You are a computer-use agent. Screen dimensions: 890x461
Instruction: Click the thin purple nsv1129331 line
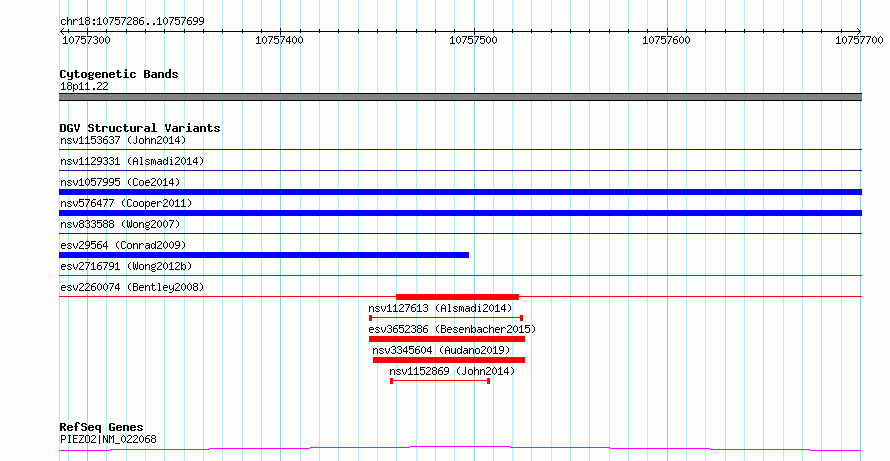tap(460, 171)
